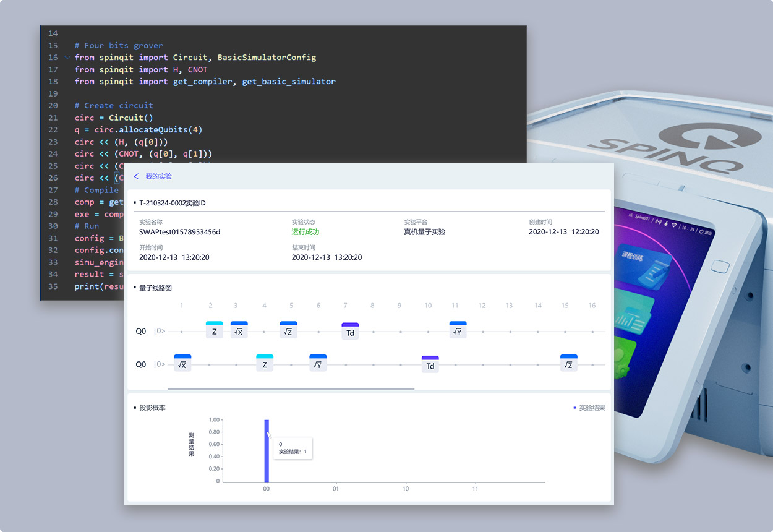This screenshot has width=773, height=532.
Task: Click the √Y gate at step 11
Action: (458, 330)
